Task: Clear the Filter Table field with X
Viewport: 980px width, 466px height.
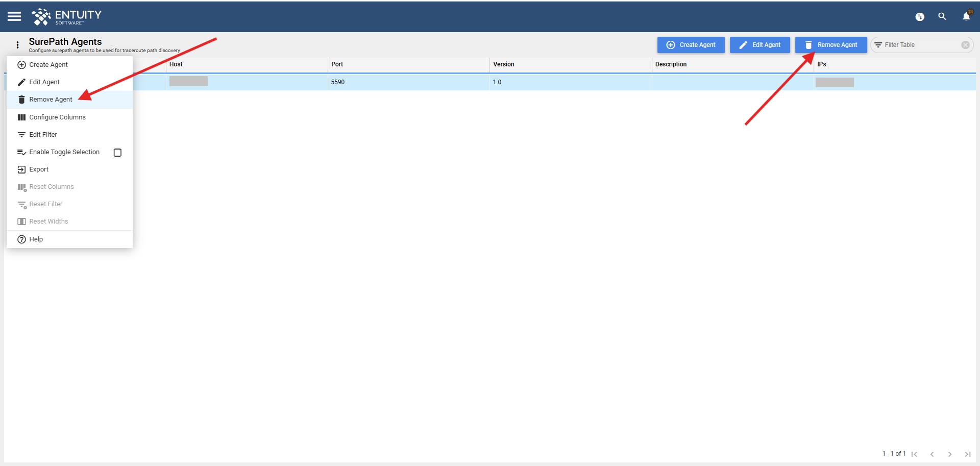Action: click(x=965, y=45)
